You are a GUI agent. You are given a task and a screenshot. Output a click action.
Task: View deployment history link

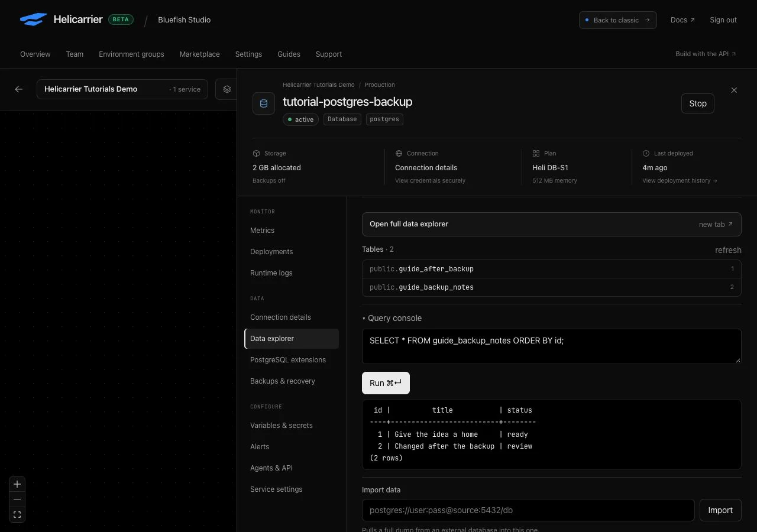(x=680, y=181)
